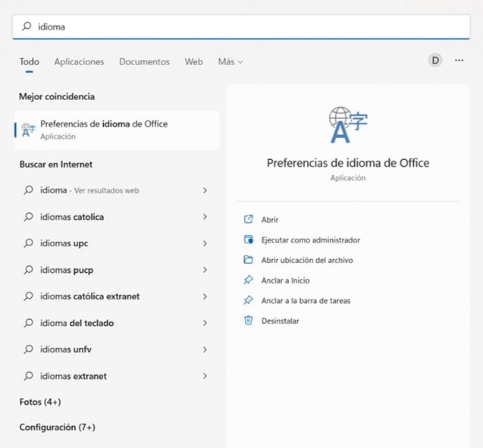Click the pin icon beside Anclar a Inicio
The height and width of the screenshot is (448, 483).
(248, 280)
